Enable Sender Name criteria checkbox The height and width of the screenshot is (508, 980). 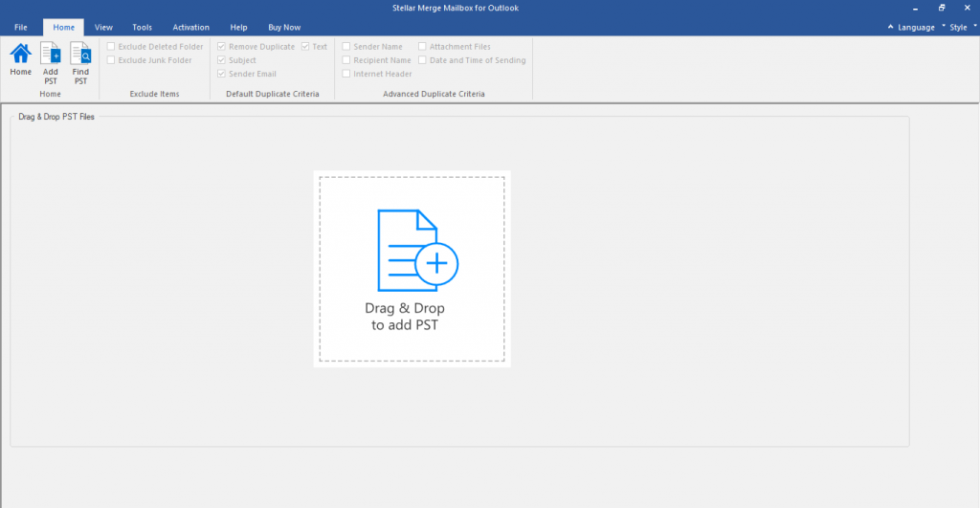346,46
